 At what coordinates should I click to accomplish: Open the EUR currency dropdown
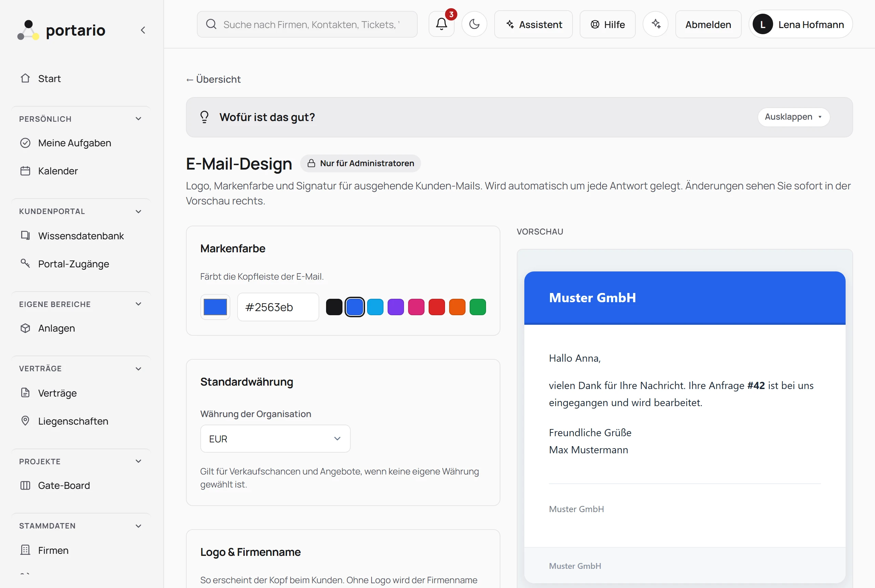point(275,438)
